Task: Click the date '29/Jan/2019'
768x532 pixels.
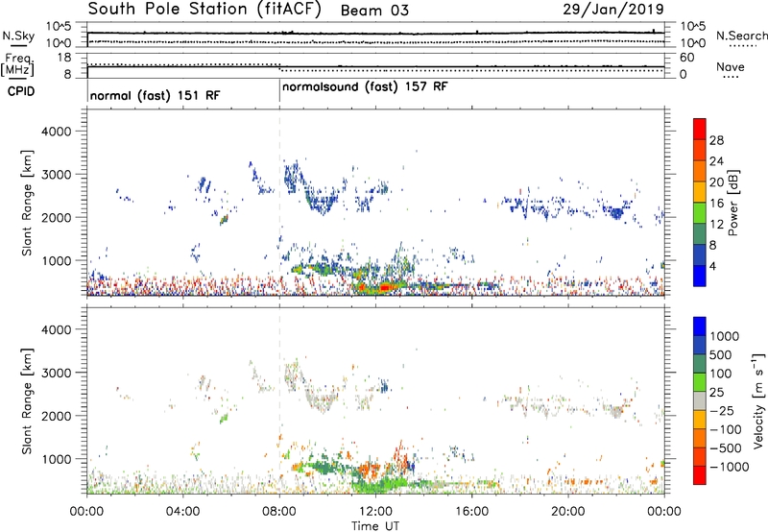Action: [x=613, y=10]
